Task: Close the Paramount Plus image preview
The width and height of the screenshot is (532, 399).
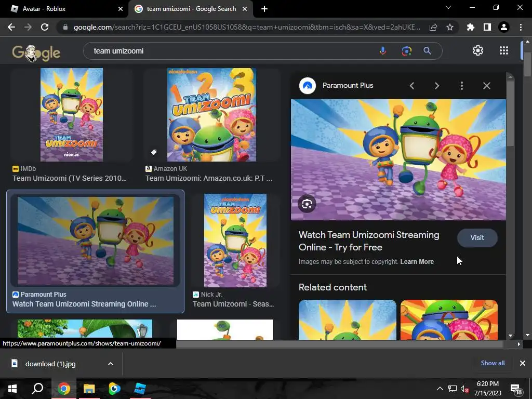Action: coord(486,86)
